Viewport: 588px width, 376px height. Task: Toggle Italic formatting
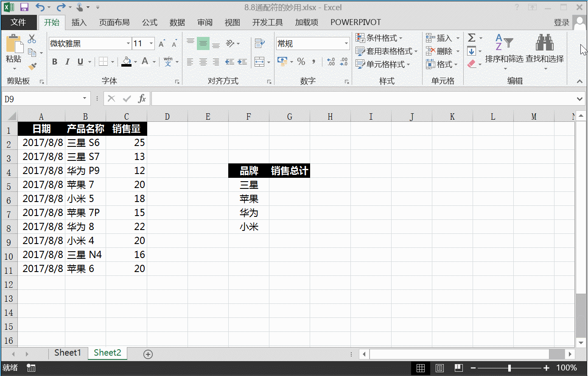[x=67, y=62]
